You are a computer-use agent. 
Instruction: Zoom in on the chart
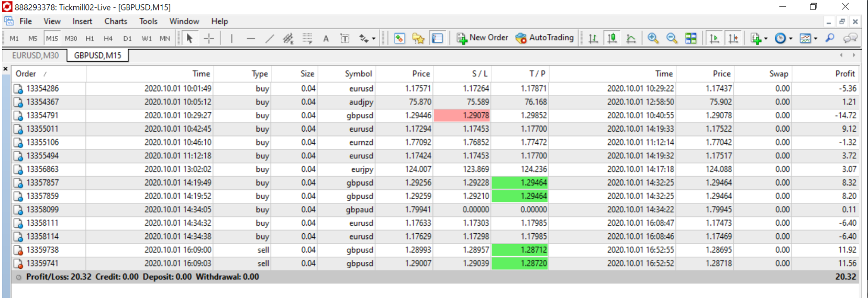pos(653,38)
